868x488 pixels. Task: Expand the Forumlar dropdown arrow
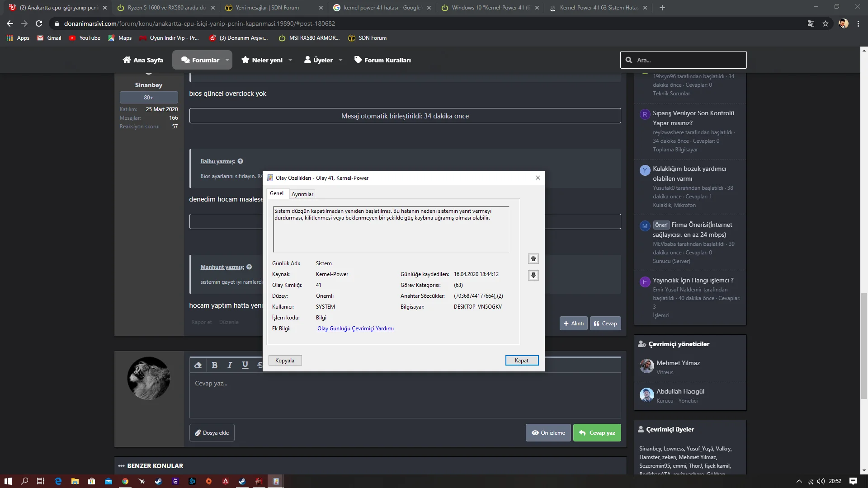point(227,60)
